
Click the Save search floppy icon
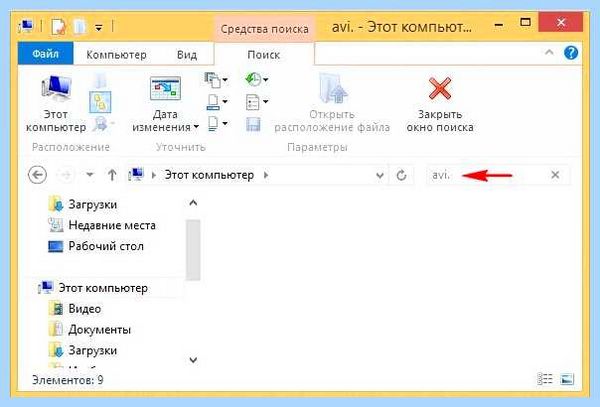253,124
